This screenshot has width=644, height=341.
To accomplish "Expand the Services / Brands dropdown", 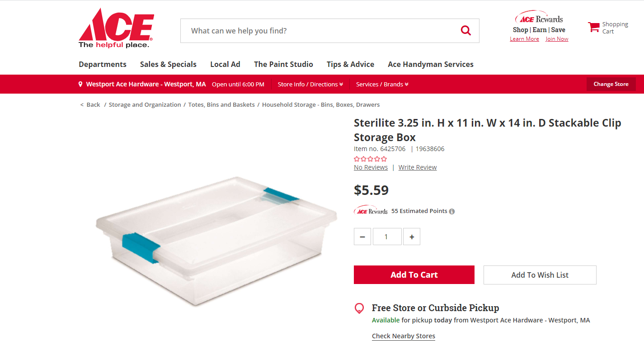I will [382, 84].
